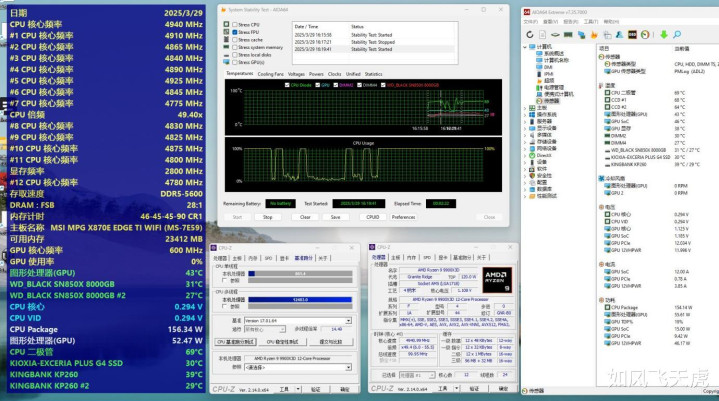This screenshot has height=401, width=719.
Task: Select 系统概述 item in AIDA64 tree
Action: coord(550,54)
